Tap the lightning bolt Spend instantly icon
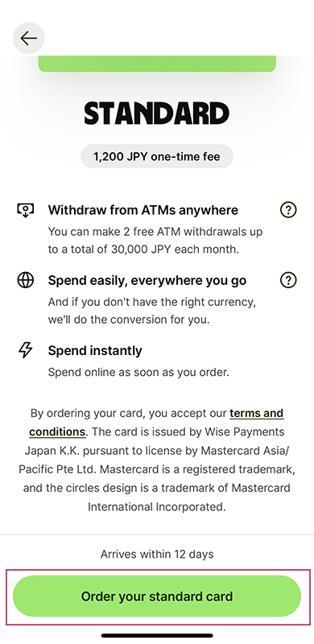This screenshot has height=644, width=314. 25,350
